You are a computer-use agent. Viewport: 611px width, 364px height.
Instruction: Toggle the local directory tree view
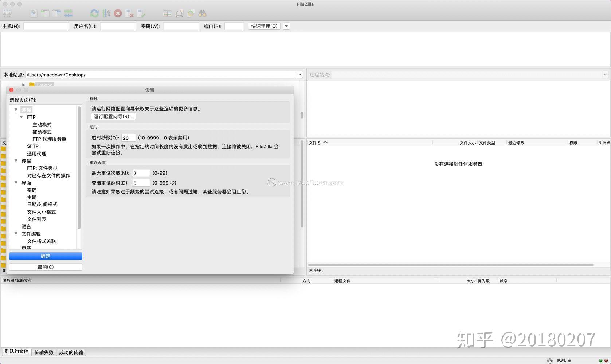pyautogui.click(x=44, y=13)
